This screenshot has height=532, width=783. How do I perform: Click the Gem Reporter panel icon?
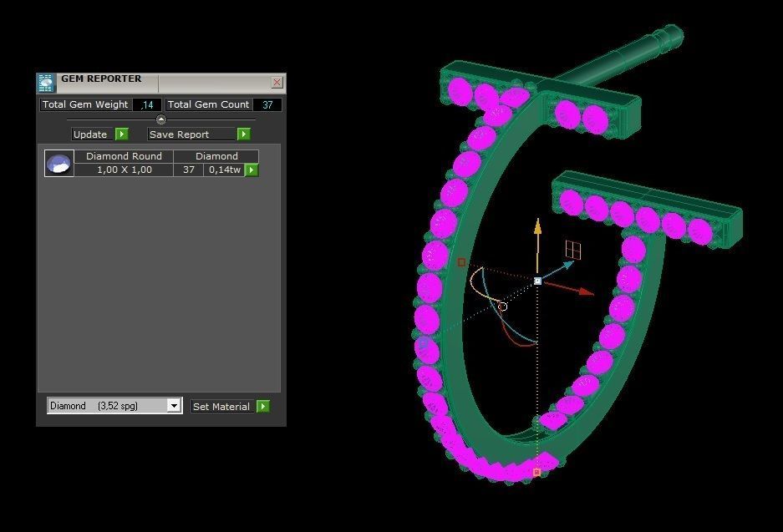click(45, 83)
